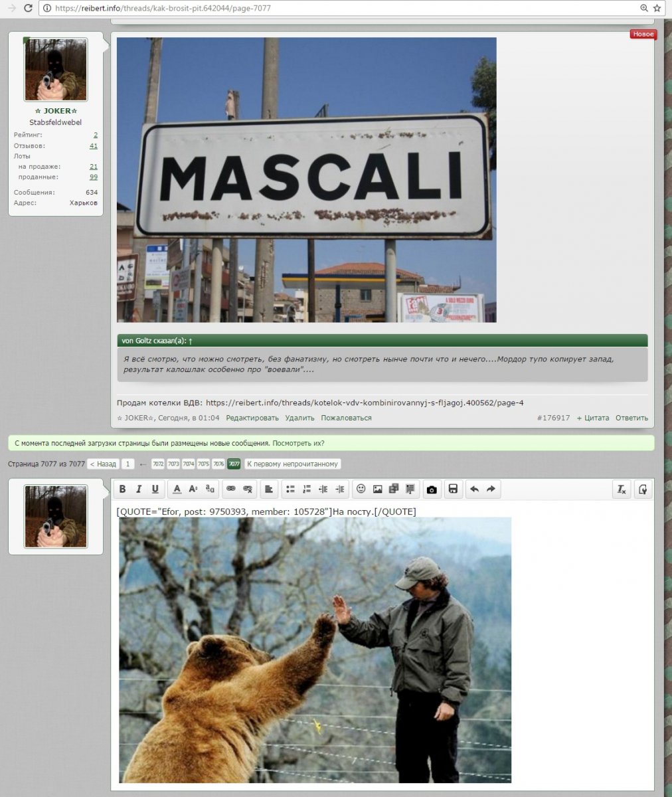
Task: Insert a bulleted list
Action: pyautogui.click(x=290, y=489)
